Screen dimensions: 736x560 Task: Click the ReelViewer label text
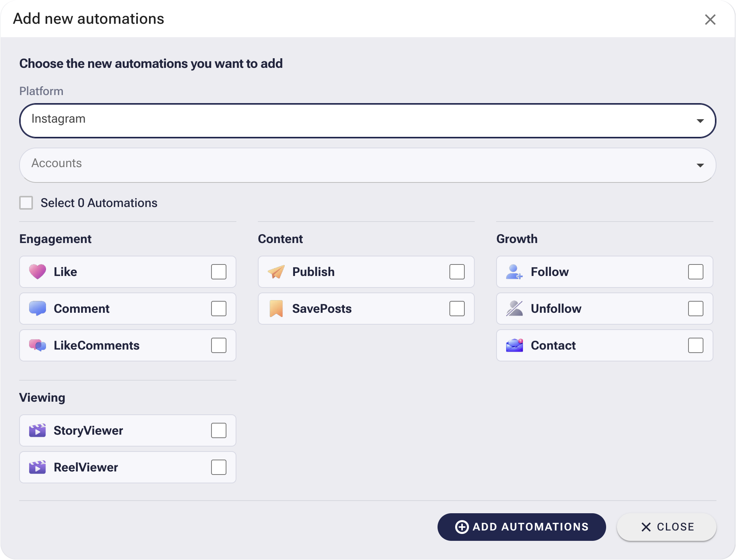[x=86, y=467]
